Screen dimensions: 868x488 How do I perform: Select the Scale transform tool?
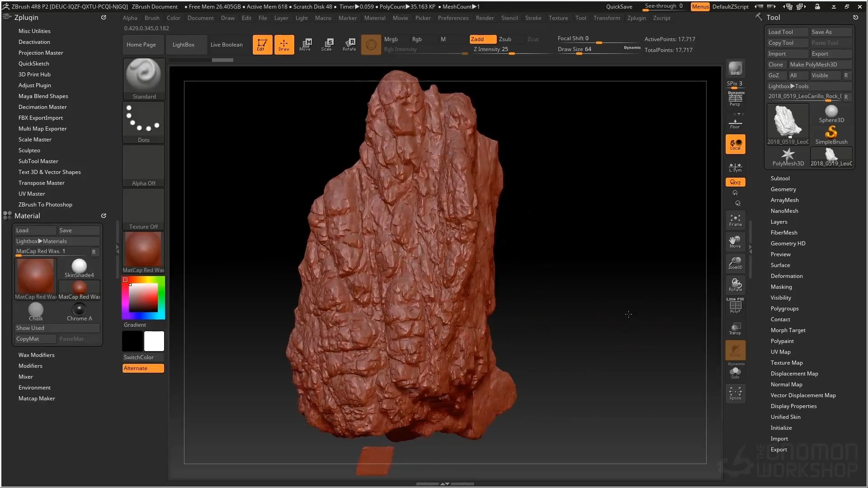327,44
